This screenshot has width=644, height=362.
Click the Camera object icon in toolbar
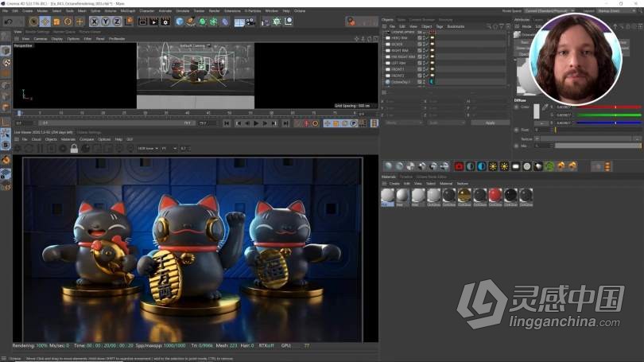pyautogui.click(x=250, y=21)
